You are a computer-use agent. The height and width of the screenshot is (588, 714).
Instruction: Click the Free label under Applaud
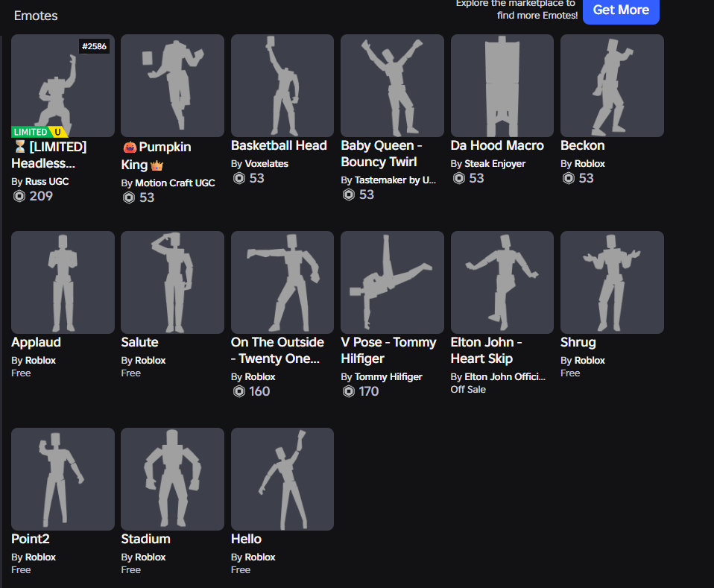tap(21, 373)
